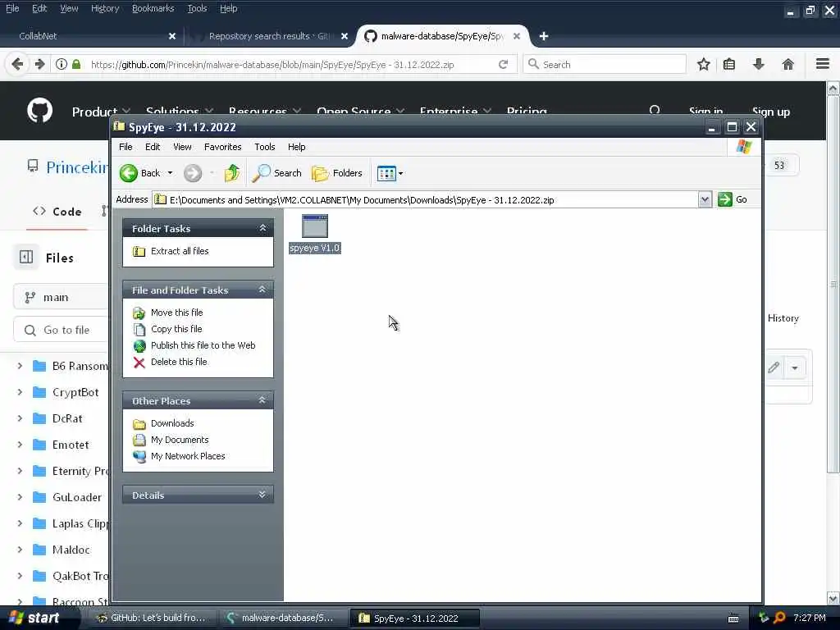
Task: Open the File menu in SpyEye window
Action: [x=126, y=147]
